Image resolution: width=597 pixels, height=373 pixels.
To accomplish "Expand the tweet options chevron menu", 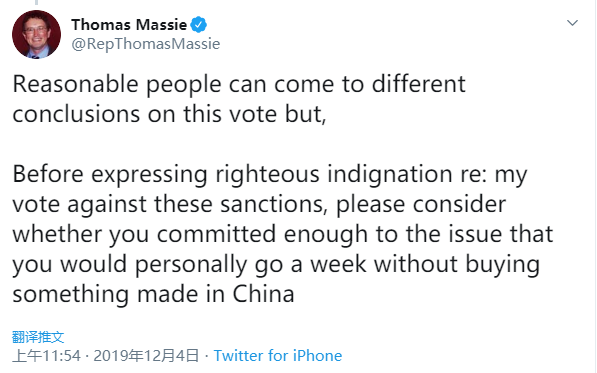I will coord(572,23).
